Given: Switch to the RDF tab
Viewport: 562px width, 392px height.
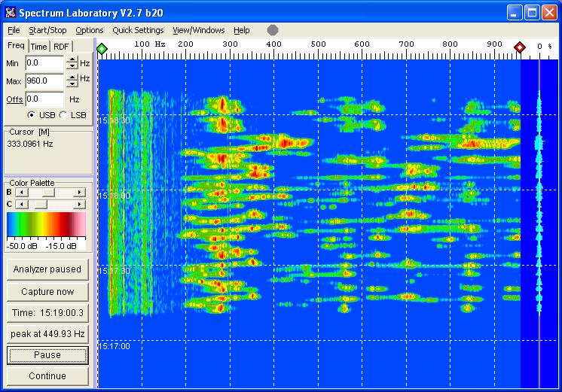Looking at the screenshot, I should tap(61, 47).
